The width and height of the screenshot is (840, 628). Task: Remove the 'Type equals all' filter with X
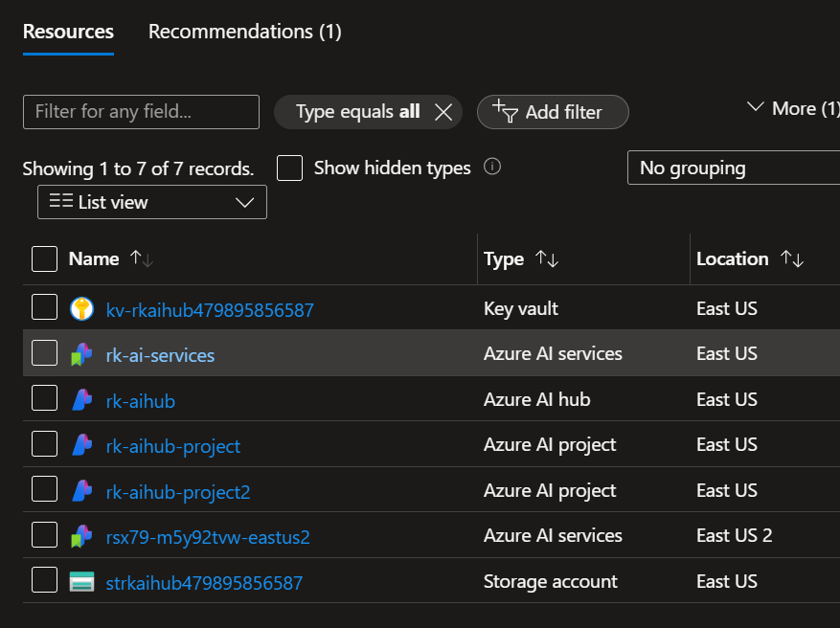click(443, 112)
